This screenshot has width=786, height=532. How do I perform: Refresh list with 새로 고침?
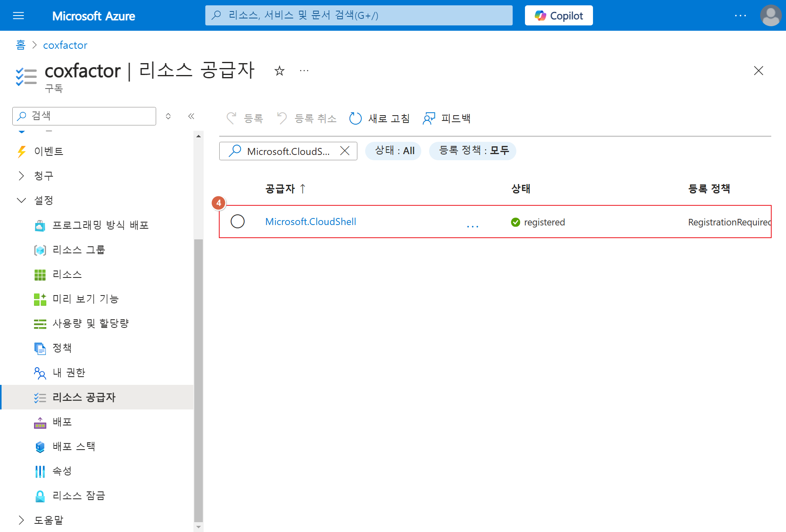point(379,118)
